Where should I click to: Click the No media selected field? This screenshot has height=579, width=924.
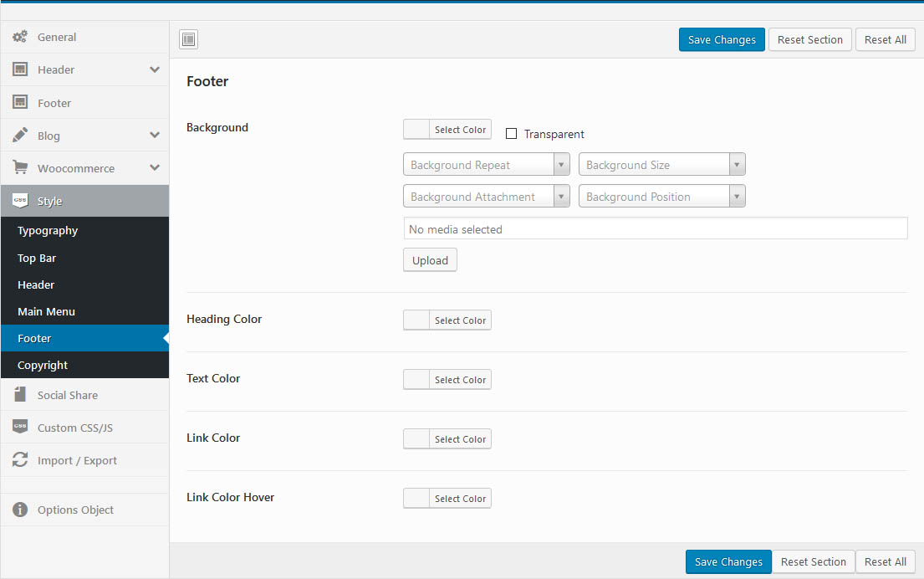655,229
